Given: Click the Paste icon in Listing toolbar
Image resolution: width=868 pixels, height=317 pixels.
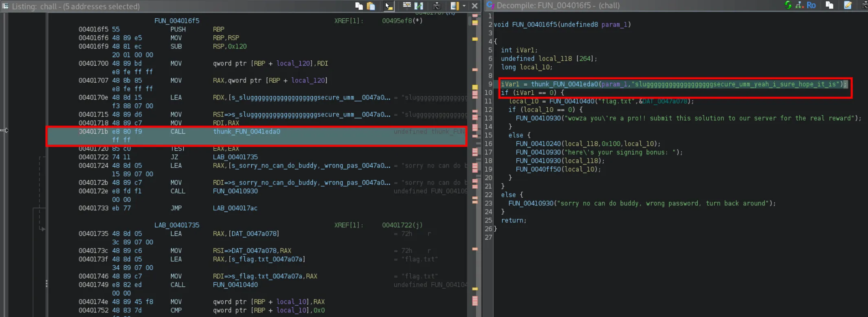Looking at the screenshot, I should (371, 6).
